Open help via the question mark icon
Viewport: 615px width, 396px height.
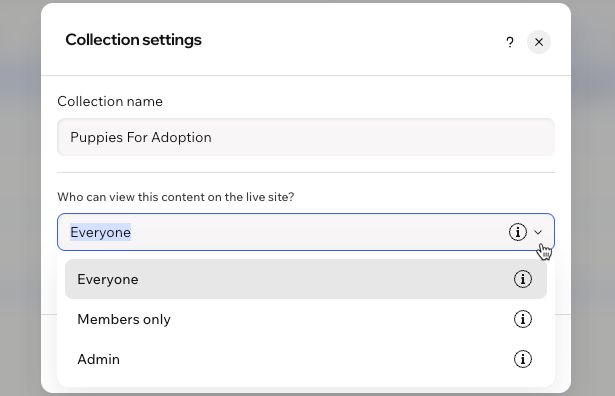tap(509, 42)
